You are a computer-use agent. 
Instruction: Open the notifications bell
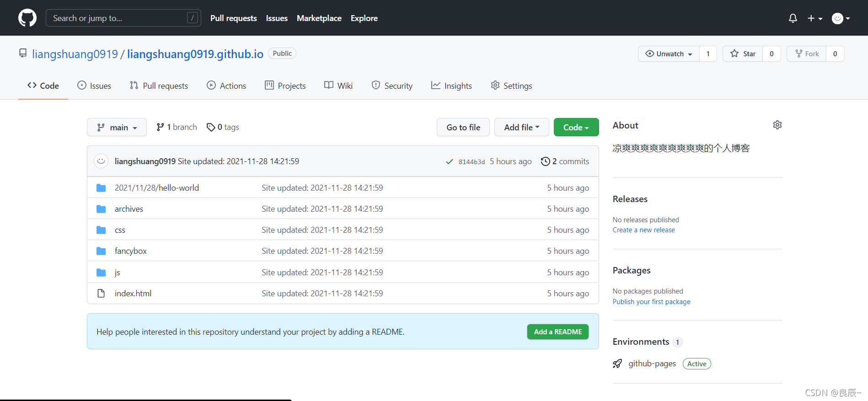[x=793, y=18]
